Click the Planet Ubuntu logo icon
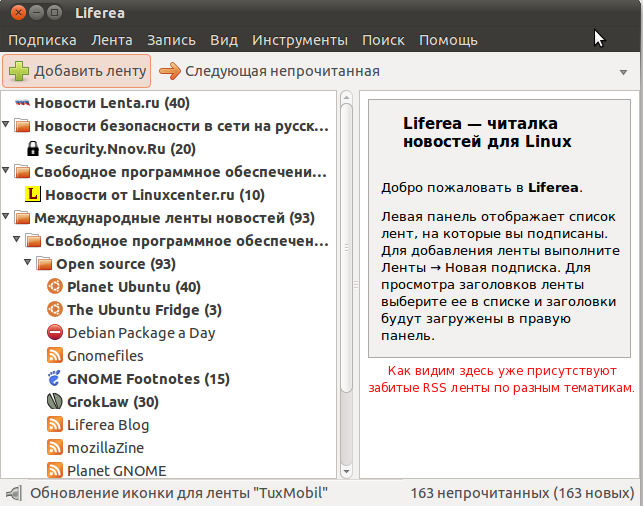643x506 pixels. pos(55,286)
